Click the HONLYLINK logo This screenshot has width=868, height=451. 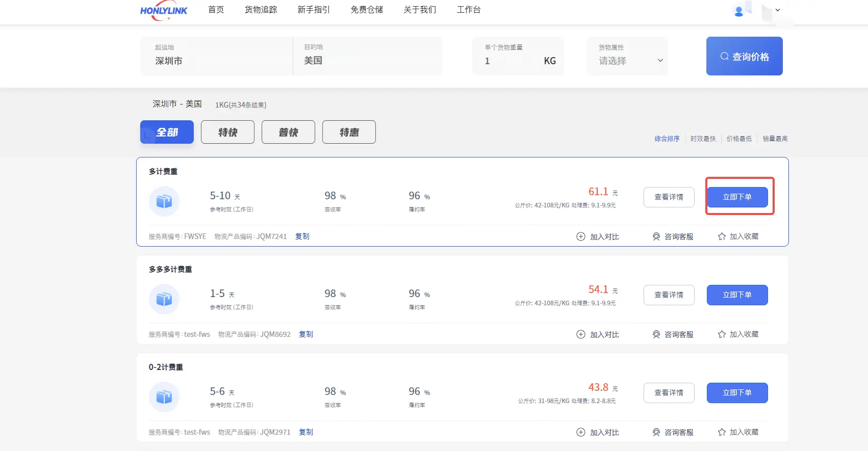pos(164,11)
